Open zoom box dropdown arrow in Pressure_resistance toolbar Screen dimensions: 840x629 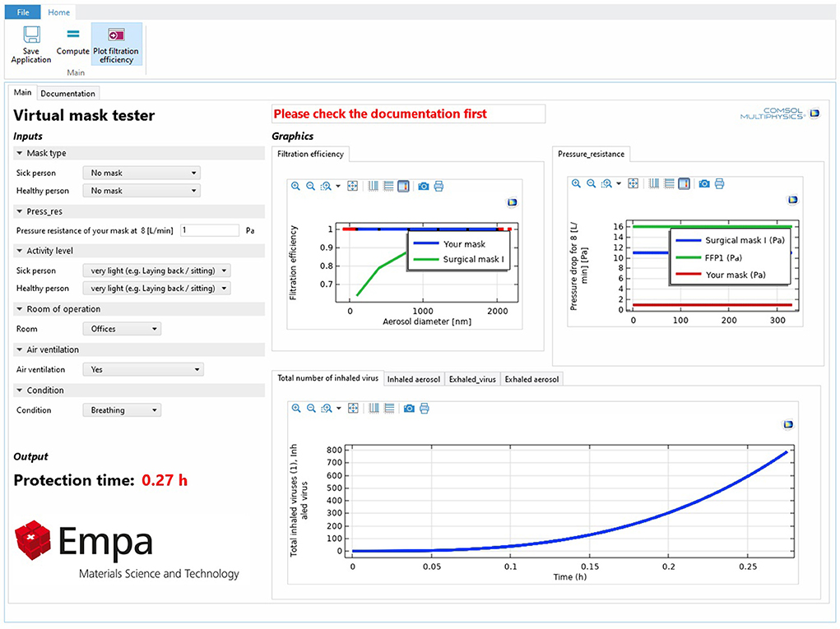(x=619, y=183)
